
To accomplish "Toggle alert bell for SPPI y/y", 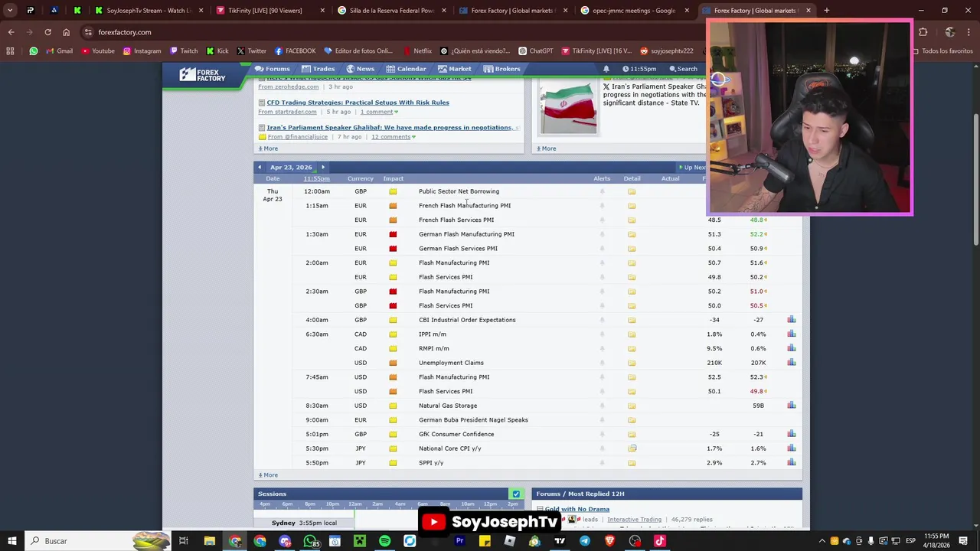I will [x=602, y=463].
